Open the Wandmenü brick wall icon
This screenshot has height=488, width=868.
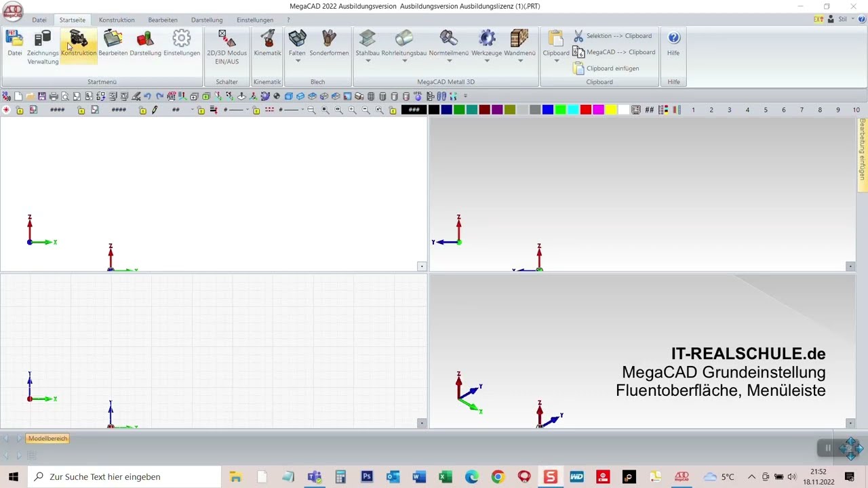pos(519,39)
